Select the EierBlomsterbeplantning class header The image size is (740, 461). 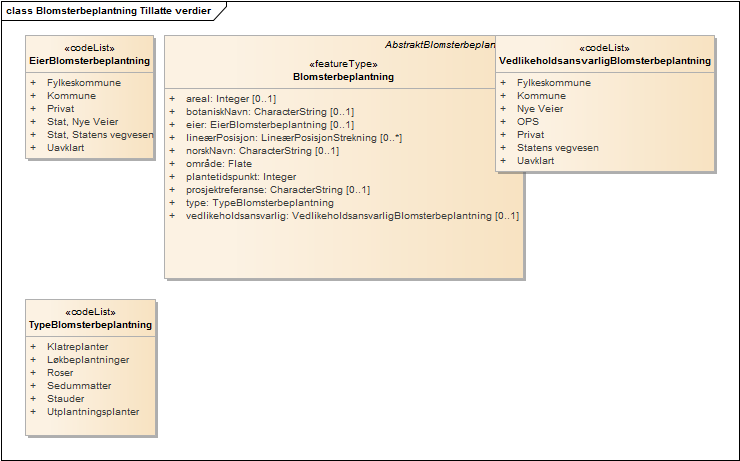pos(90,60)
